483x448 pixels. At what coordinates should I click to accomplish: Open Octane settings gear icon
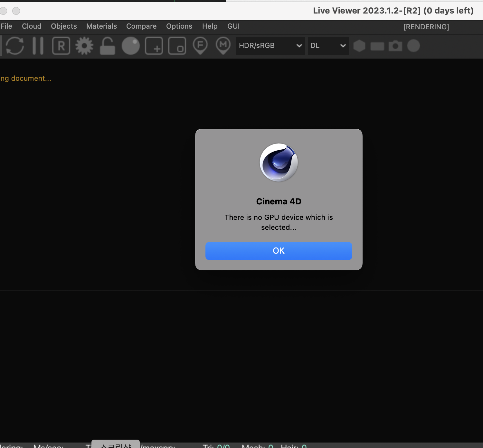pyautogui.click(x=84, y=46)
